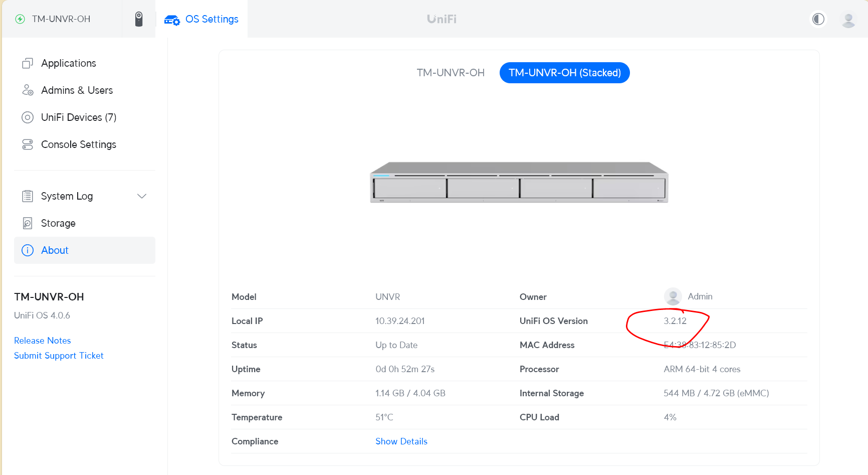The width and height of the screenshot is (868, 475).
Task: Toggle the dark mode theme icon
Action: [x=818, y=19]
